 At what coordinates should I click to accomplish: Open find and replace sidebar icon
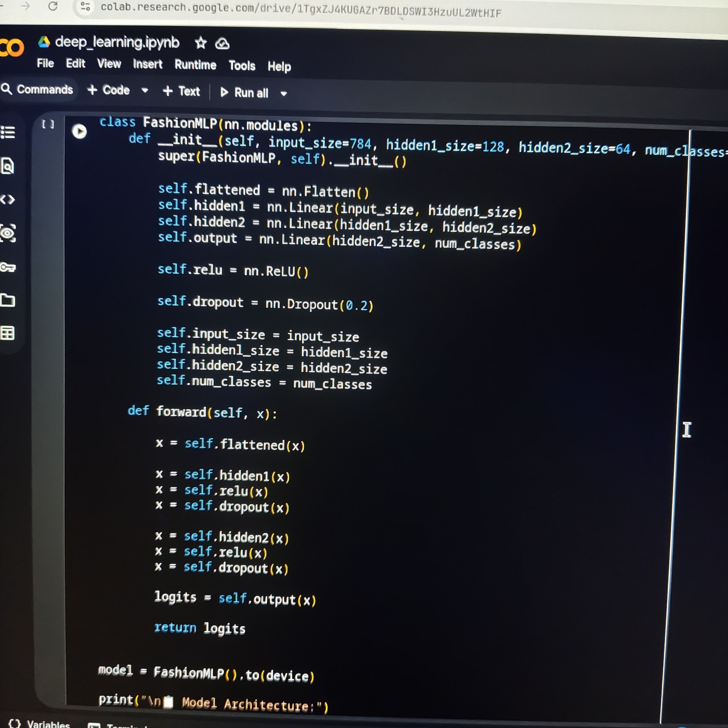(x=8, y=166)
